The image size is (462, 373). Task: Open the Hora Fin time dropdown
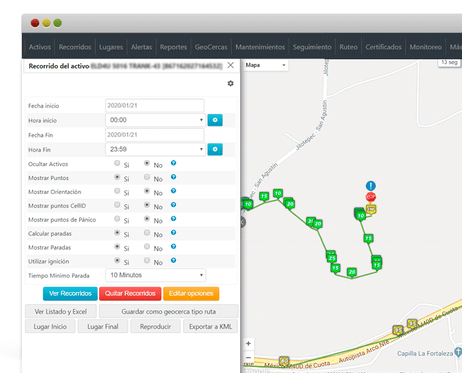[x=155, y=149]
